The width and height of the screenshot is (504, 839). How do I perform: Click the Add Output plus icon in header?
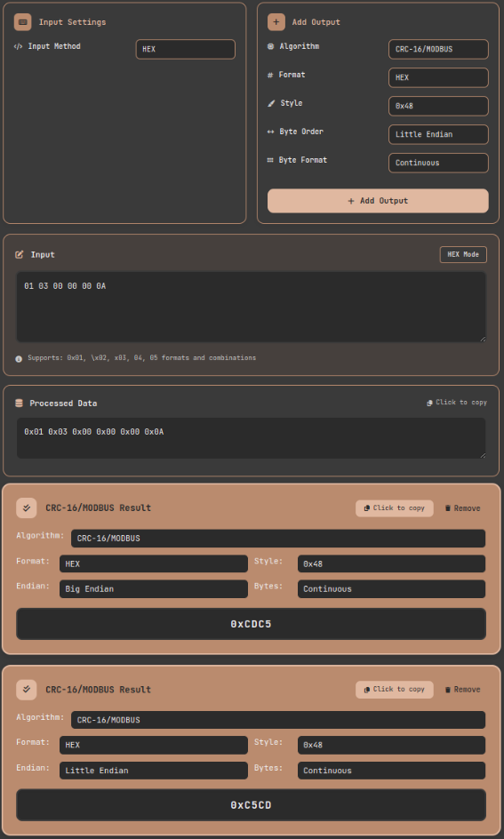tap(276, 22)
